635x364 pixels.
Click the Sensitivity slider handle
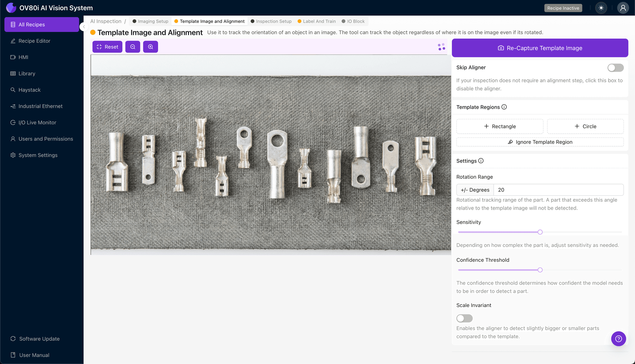(540, 232)
